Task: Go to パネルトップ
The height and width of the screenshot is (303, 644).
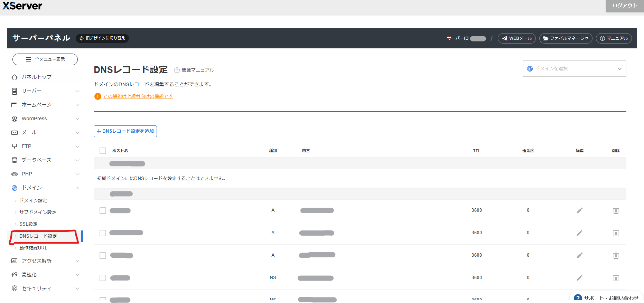Action: [x=37, y=77]
